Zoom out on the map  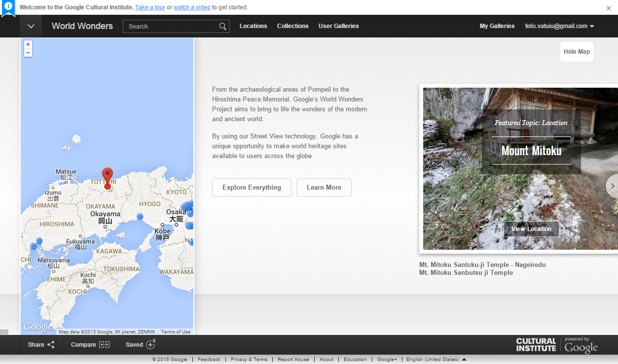[28, 53]
